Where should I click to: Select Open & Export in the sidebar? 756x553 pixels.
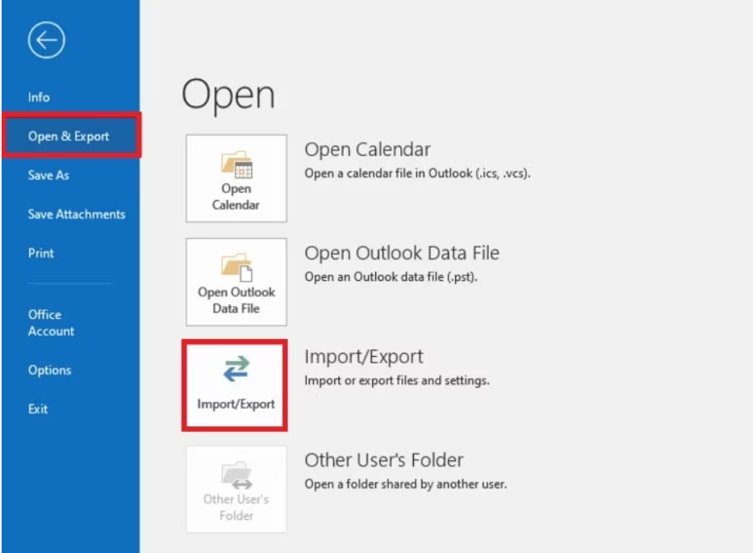69,136
